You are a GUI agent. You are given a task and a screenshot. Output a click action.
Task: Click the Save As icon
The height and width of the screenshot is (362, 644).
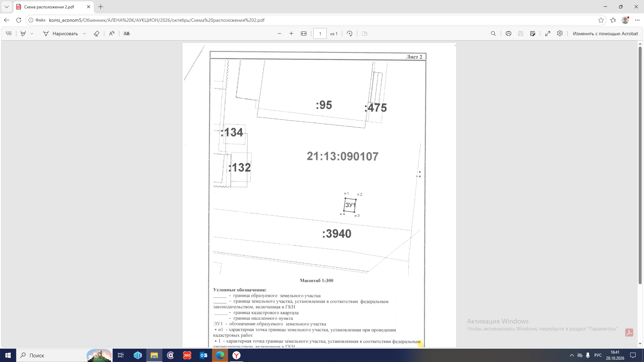tap(533, 34)
